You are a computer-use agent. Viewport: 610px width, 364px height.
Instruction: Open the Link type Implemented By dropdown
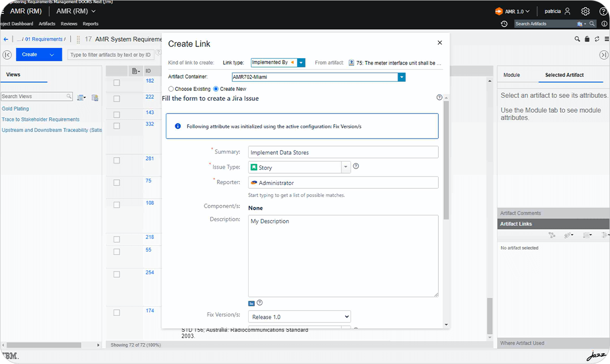click(x=301, y=63)
